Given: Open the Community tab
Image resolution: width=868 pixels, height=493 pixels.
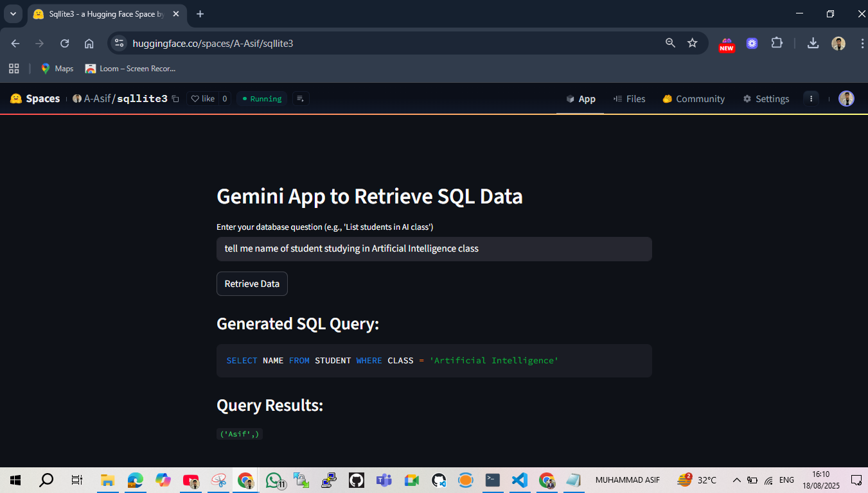Looking at the screenshot, I should (x=693, y=99).
